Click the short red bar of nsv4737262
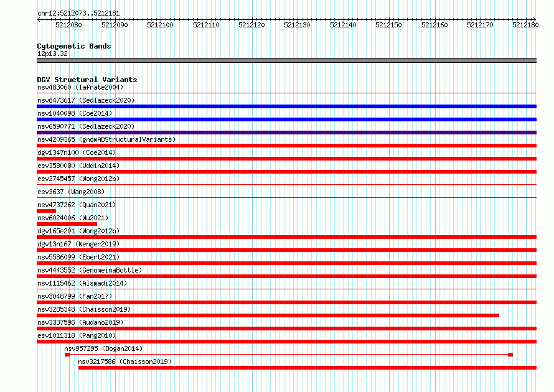 click(x=46, y=211)
